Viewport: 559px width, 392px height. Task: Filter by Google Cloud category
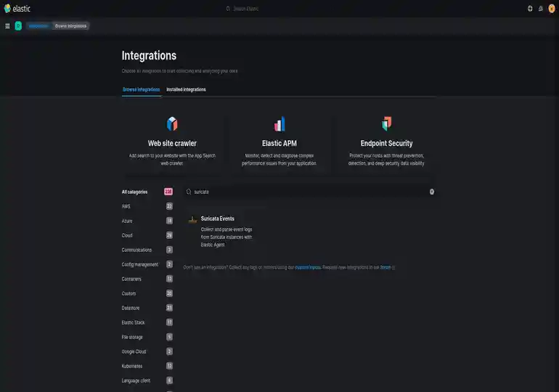pyautogui.click(x=147, y=351)
